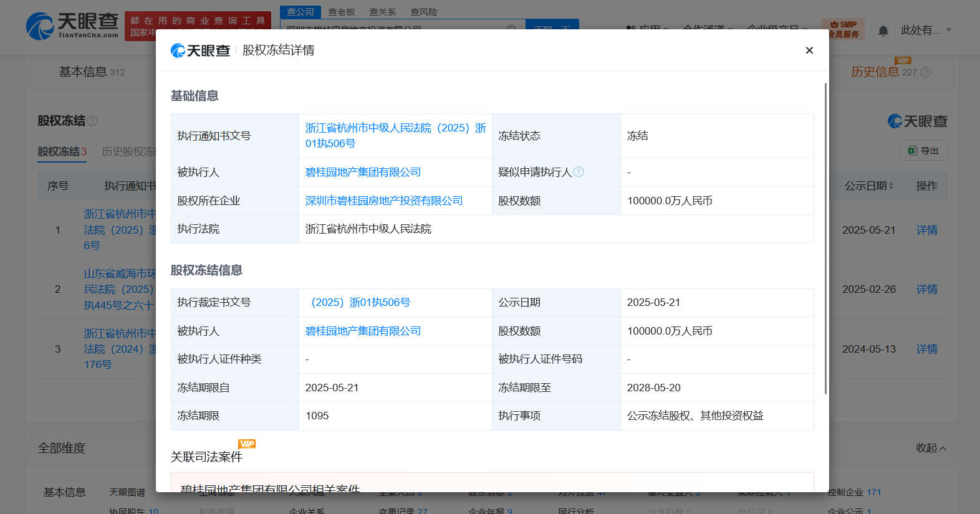The width and height of the screenshot is (980, 514).
Task: Switch to the 查老板 search tab
Action: point(342,12)
